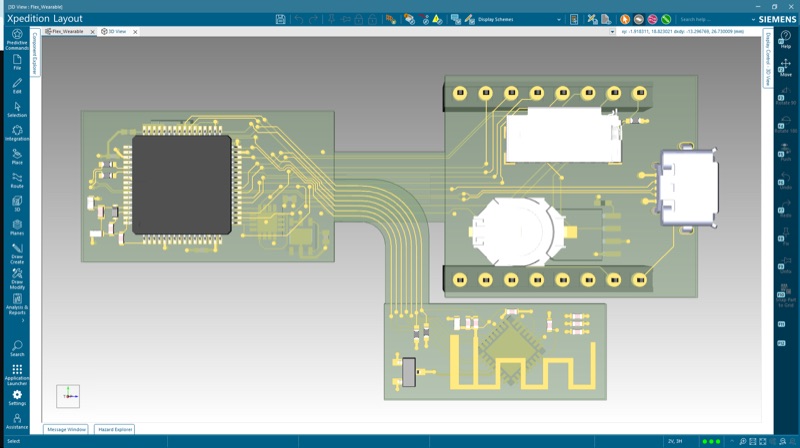Click the F7 Redo action key
This screenshot has width=800, height=448.
coord(785,209)
